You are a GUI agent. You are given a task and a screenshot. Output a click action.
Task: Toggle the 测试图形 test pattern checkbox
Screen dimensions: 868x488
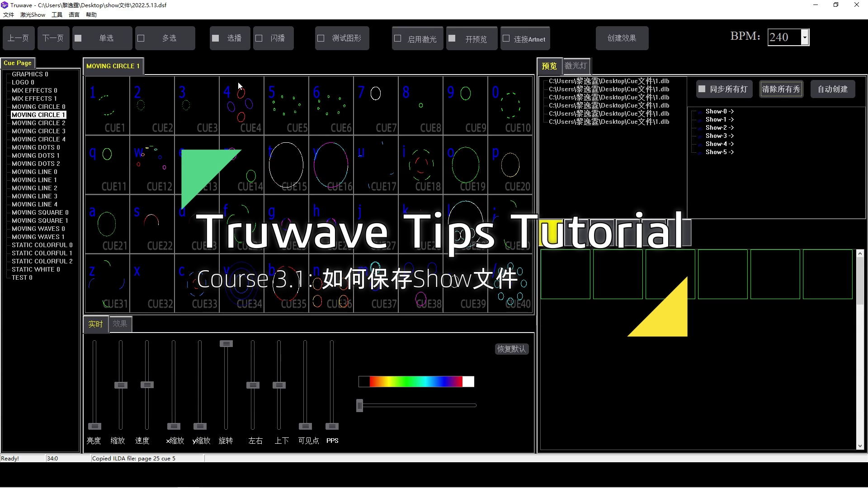point(321,38)
